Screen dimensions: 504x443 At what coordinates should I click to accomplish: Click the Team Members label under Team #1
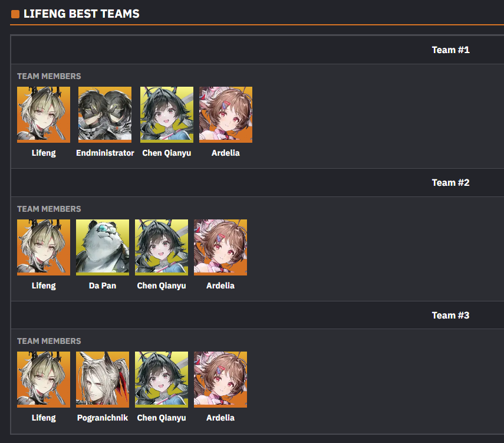coord(49,76)
